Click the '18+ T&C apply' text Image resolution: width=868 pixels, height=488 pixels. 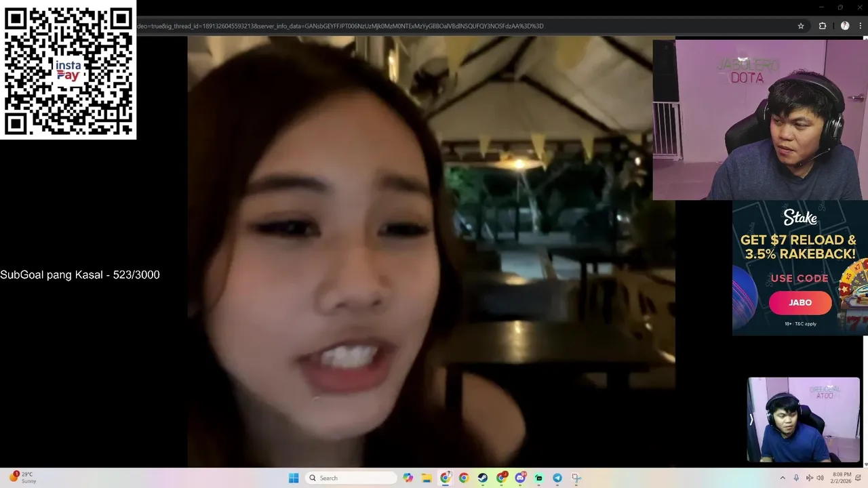click(800, 324)
